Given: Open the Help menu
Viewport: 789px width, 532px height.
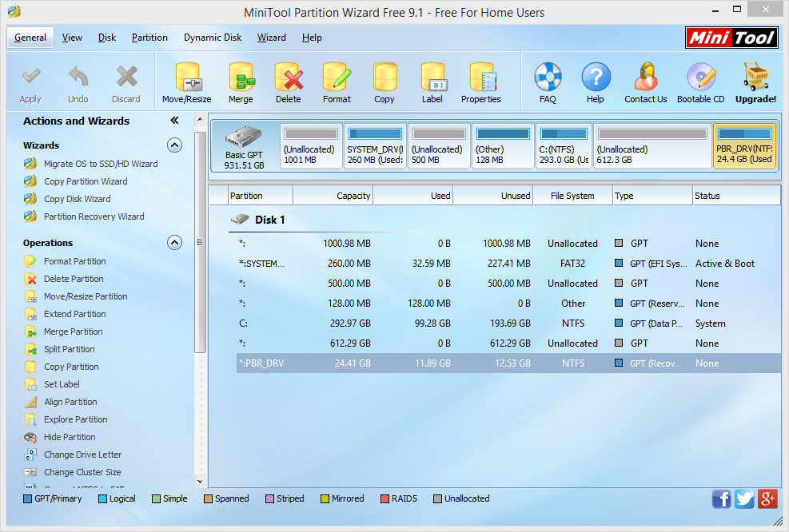Looking at the screenshot, I should pyautogui.click(x=312, y=38).
